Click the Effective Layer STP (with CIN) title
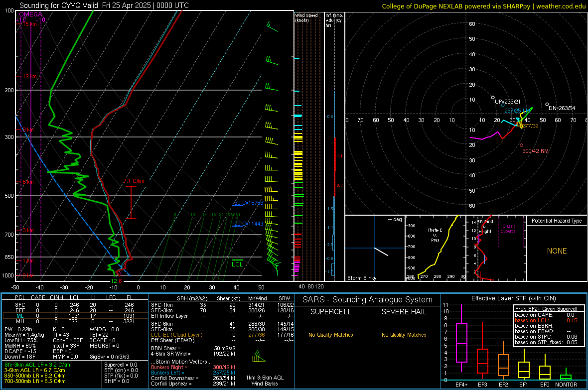This screenshot has width=588, height=390. coord(513,298)
